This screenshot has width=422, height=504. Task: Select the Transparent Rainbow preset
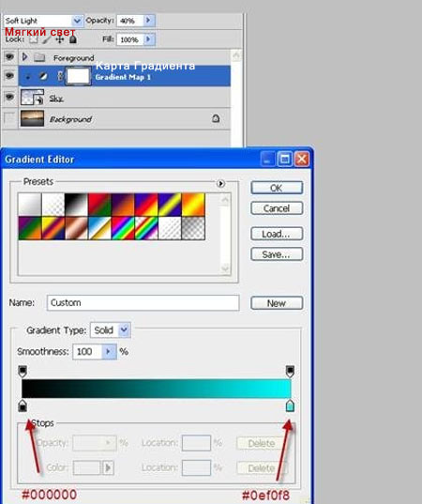(146, 228)
